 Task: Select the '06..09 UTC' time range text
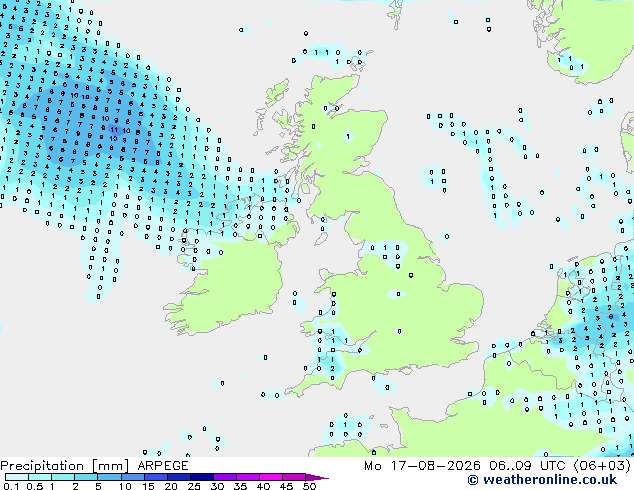(x=526, y=466)
